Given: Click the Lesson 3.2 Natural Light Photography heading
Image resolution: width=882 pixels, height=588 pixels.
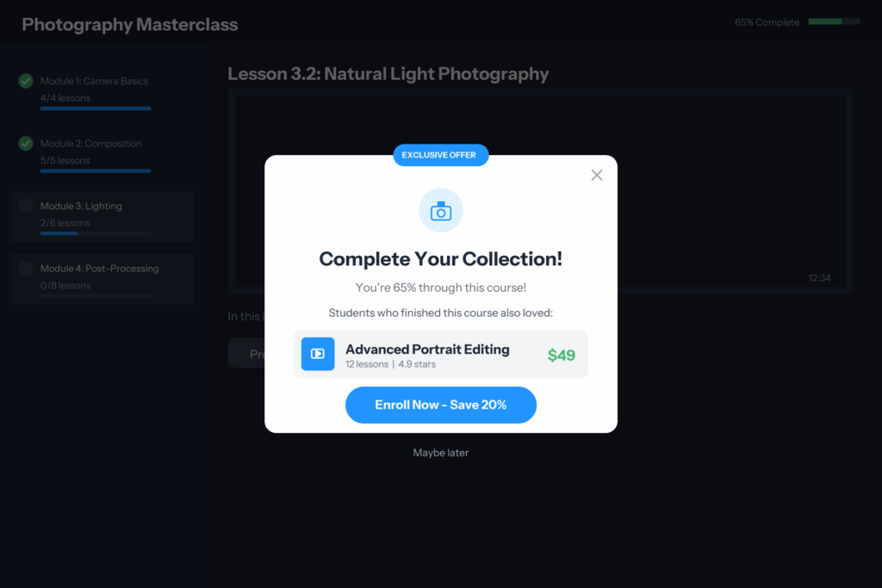Looking at the screenshot, I should pyautogui.click(x=388, y=74).
